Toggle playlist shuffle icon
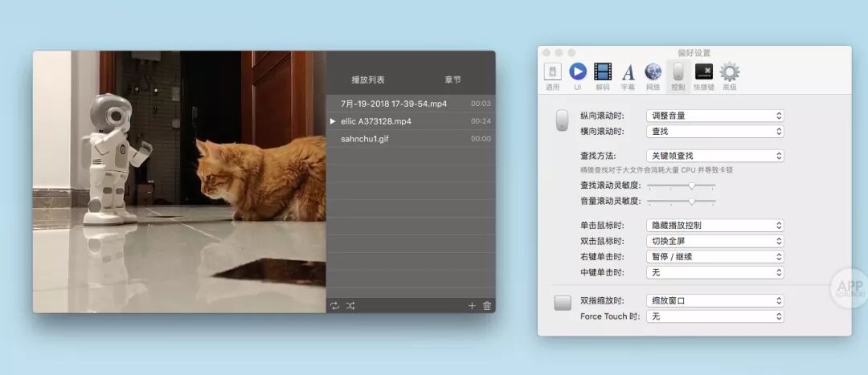868x375 pixels. pyautogui.click(x=350, y=305)
